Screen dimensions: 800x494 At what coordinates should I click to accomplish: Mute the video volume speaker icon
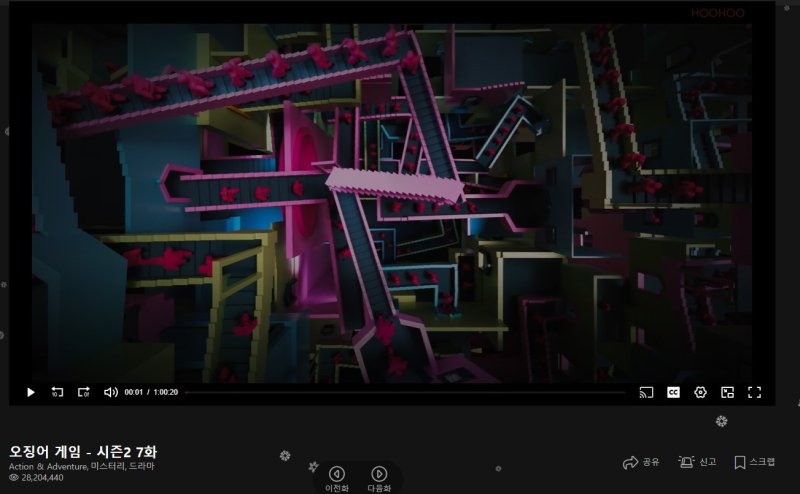click(111, 392)
